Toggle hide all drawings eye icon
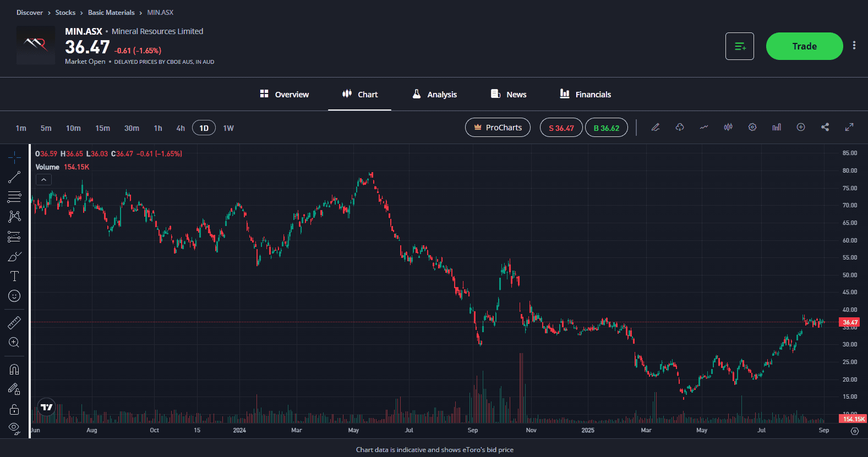The height and width of the screenshot is (457, 868). click(14, 428)
